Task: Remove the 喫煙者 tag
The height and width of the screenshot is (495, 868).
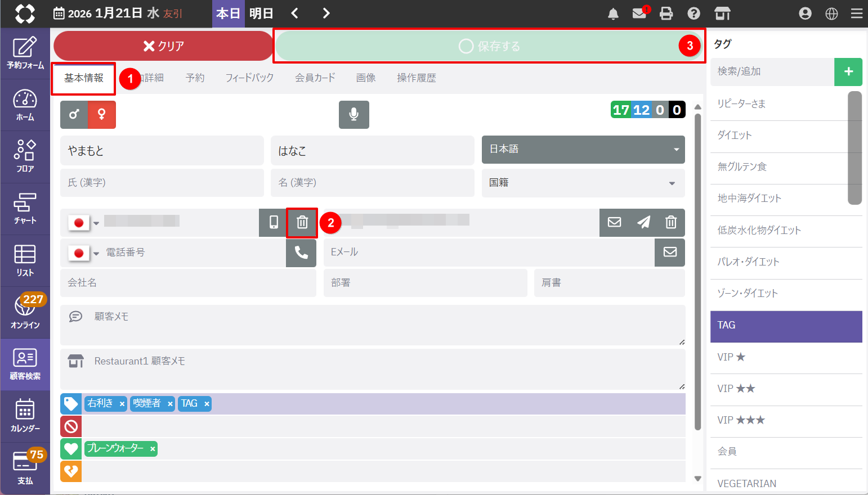Action: tap(170, 404)
